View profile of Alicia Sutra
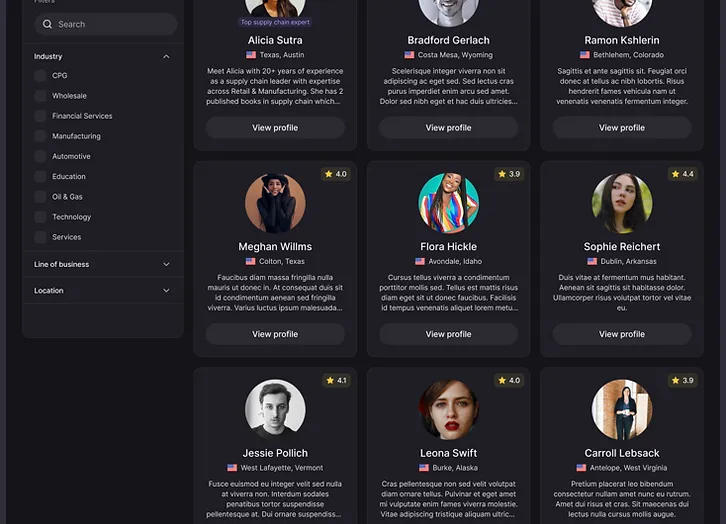726x524 pixels. pyautogui.click(x=275, y=128)
